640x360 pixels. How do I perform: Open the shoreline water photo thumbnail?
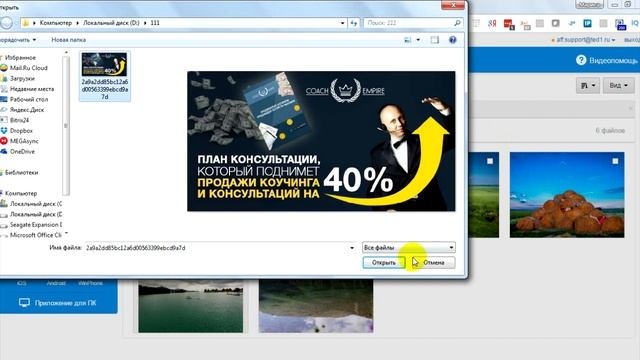pyautogui.click(x=316, y=306)
